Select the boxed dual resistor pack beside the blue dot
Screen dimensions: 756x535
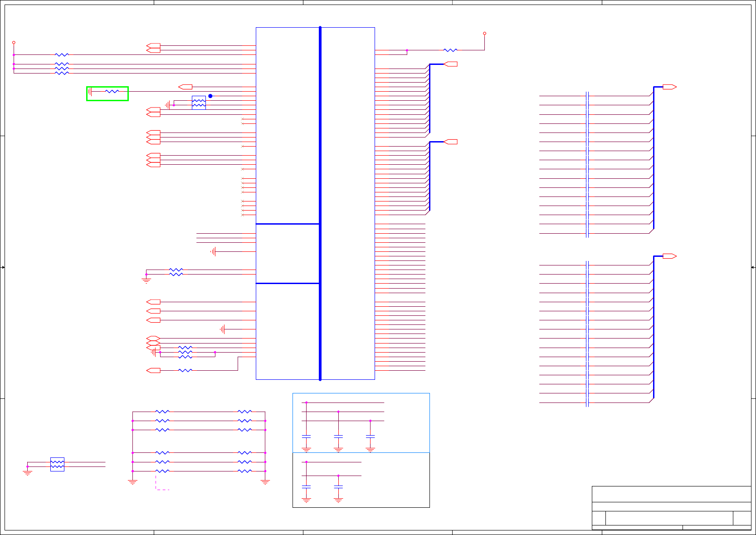pyautogui.click(x=199, y=103)
